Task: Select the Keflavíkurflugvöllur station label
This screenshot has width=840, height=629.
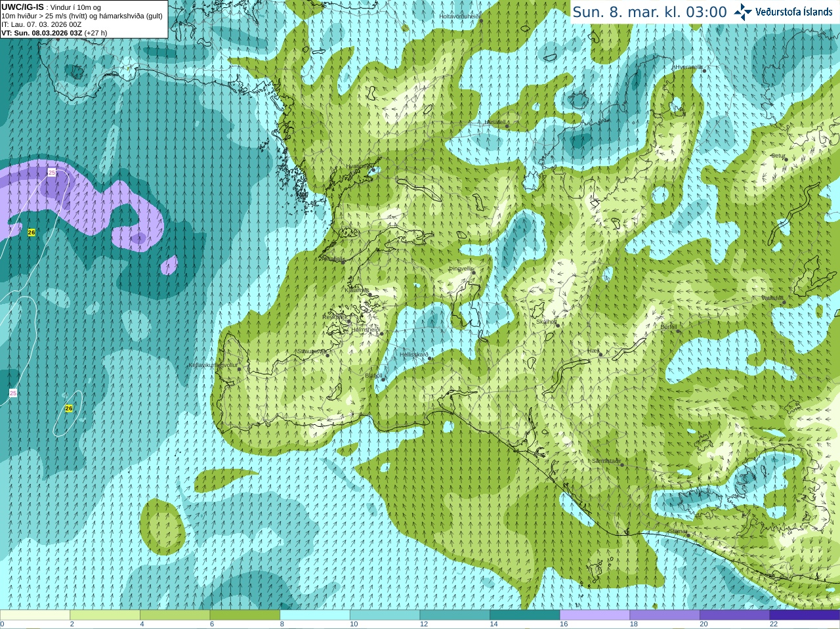Action: pyautogui.click(x=213, y=365)
